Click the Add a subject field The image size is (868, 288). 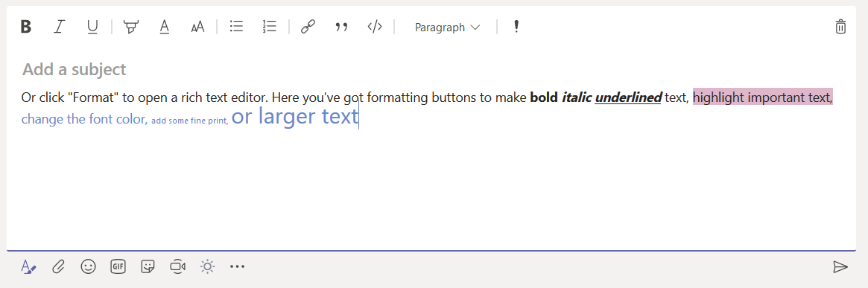[75, 70]
